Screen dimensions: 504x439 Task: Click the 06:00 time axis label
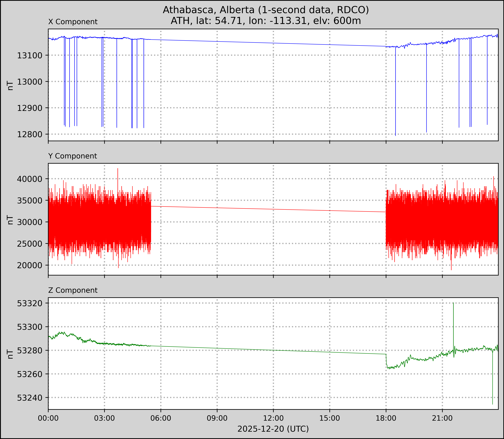[x=161, y=418]
